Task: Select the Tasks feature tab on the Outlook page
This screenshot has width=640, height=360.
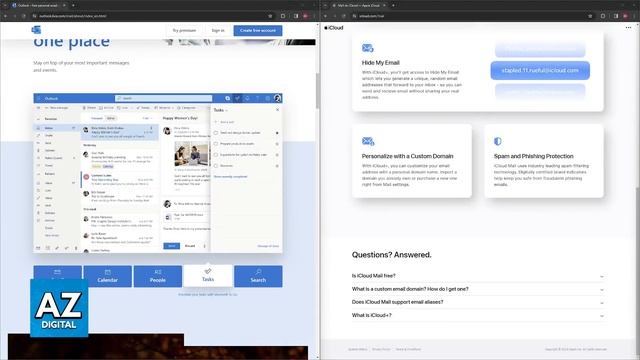Action: 208,276
